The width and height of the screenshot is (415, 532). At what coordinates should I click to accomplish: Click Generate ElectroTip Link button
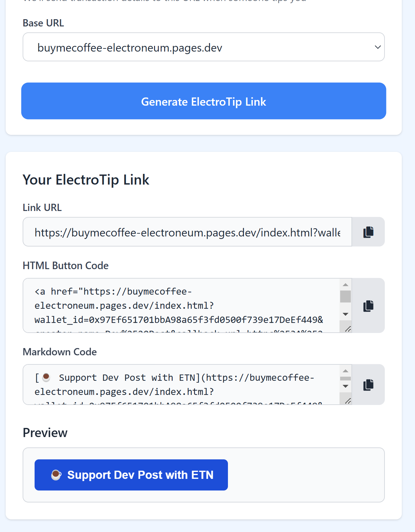pyautogui.click(x=203, y=101)
